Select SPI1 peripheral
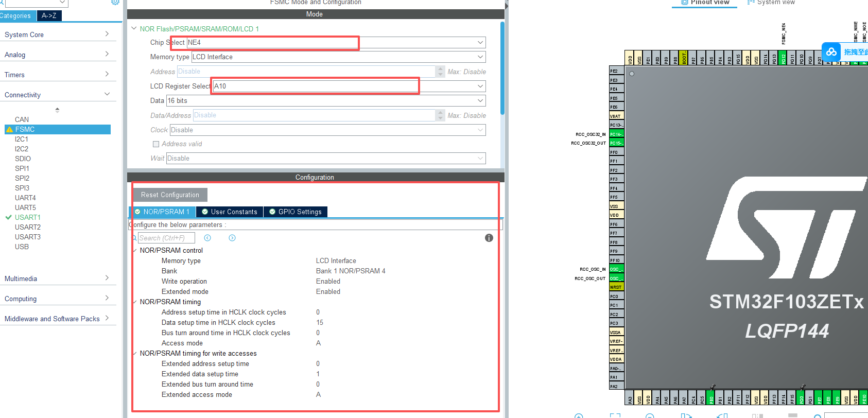 pyautogui.click(x=22, y=168)
